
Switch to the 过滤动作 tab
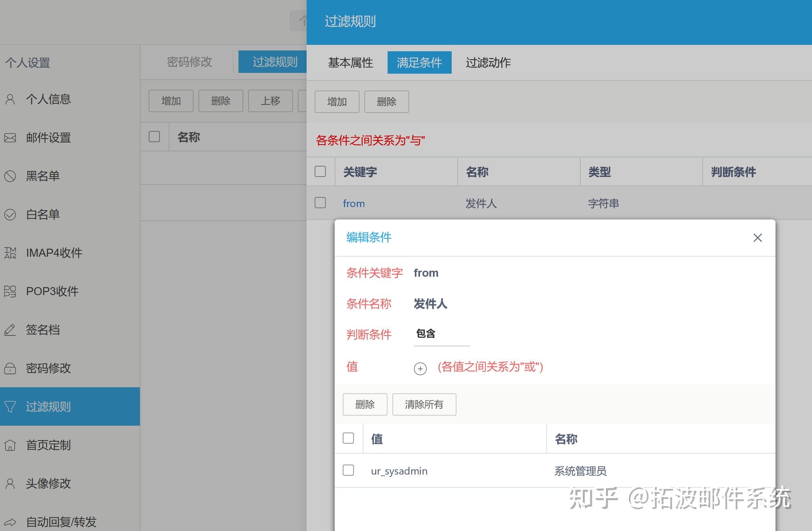488,62
